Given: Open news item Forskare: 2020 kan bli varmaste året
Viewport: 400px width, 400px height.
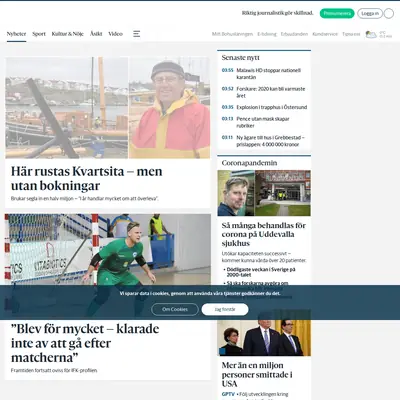Looking at the screenshot, I should point(271,92).
